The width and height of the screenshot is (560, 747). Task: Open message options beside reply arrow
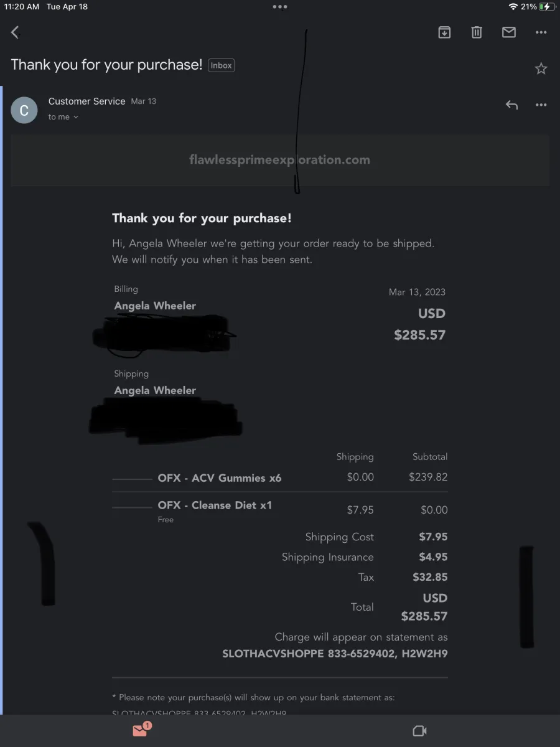point(541,105)
